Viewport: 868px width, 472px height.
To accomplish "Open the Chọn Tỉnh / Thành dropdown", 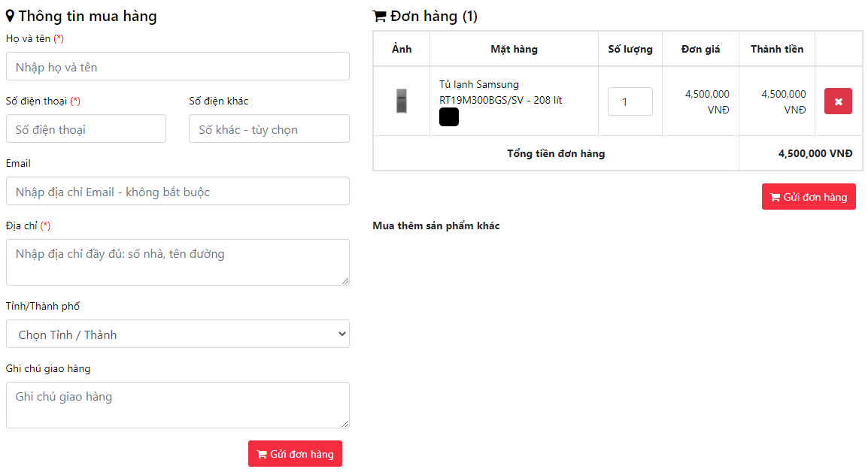I will pyautogui.click(x=178, y=334).
